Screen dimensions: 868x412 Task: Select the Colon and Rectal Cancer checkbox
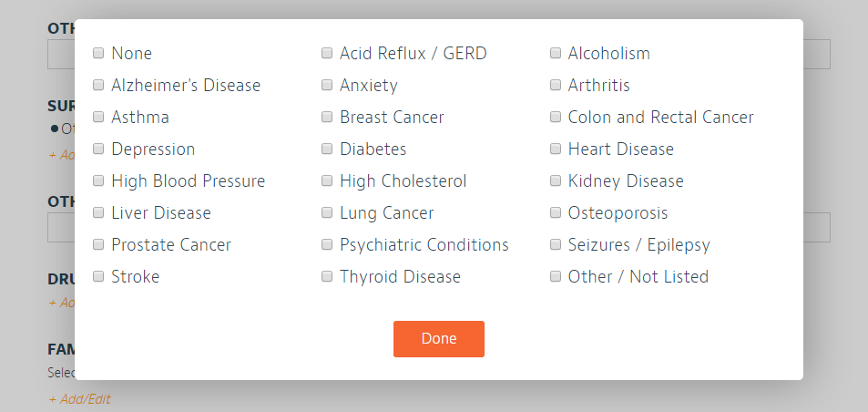[x=556, y=118]
